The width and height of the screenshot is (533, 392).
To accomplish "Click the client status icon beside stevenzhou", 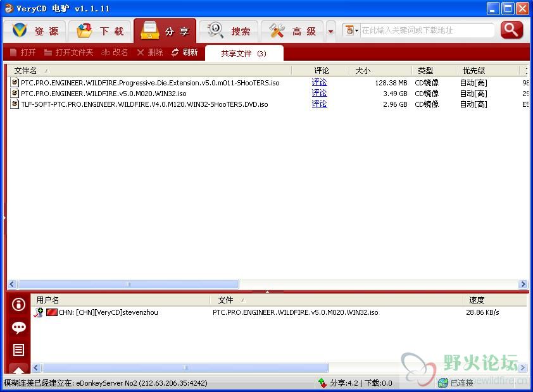I will pyautogui.click(x=39, y=312).
